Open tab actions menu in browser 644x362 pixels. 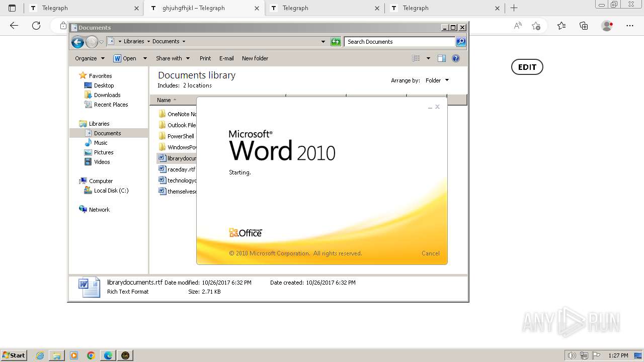12,8
